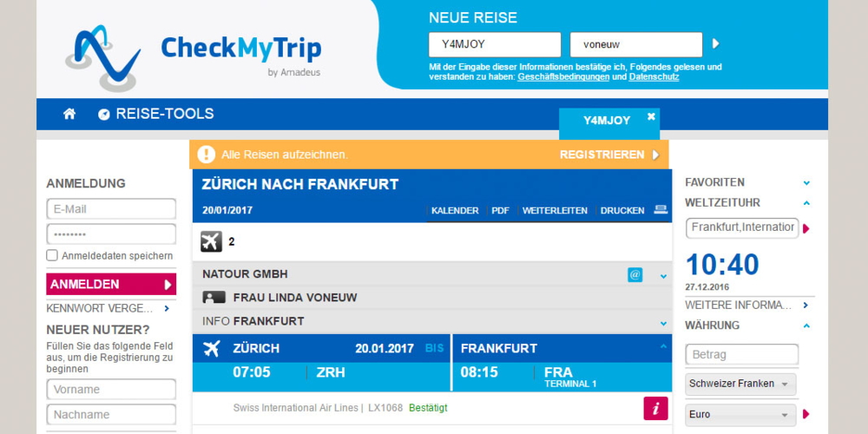The height and width of the screenshot is (434, 868).
Task: Click the CheckMyTrip logo
Action: [x=193, y=55]
